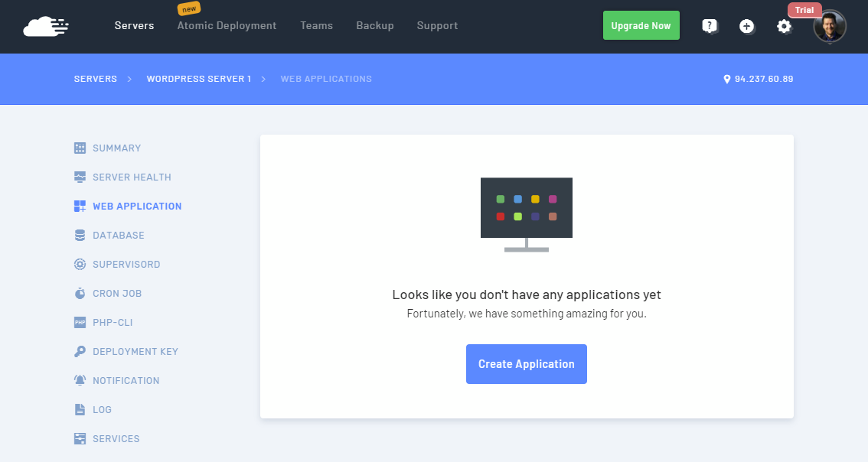Open PHP-CLI from the sidebar
This screenshot has width=868, height=462.
tap(112, 322)
